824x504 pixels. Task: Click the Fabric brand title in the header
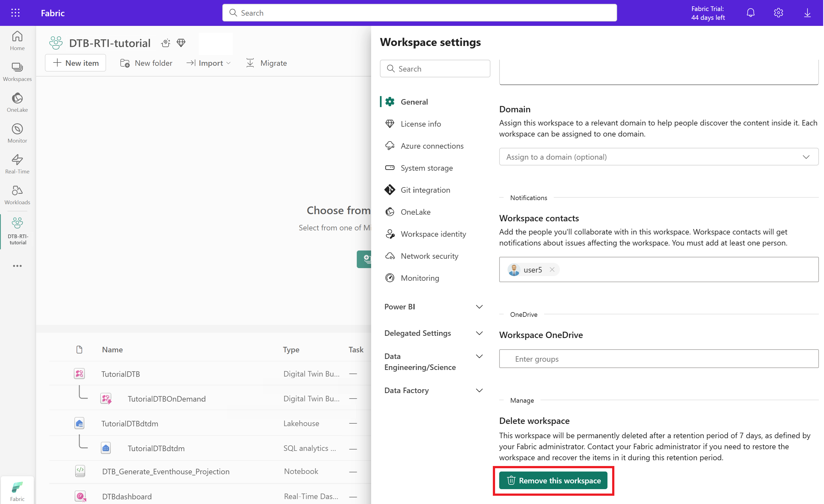53,13
